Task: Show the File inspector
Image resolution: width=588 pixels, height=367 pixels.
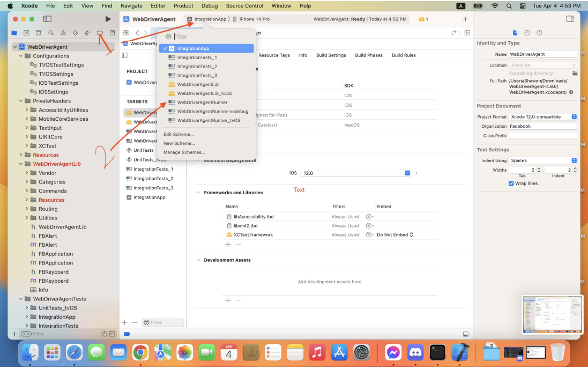Action: tap(515, 33)
